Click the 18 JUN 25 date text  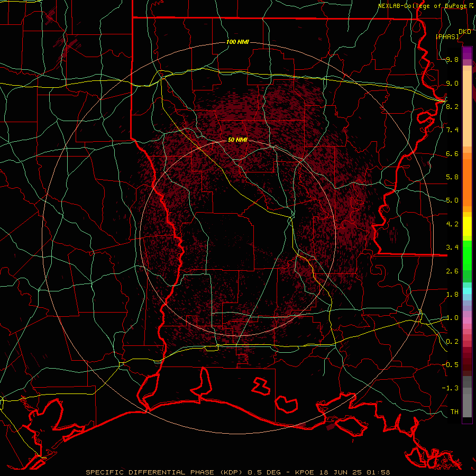tap(340, 472)
